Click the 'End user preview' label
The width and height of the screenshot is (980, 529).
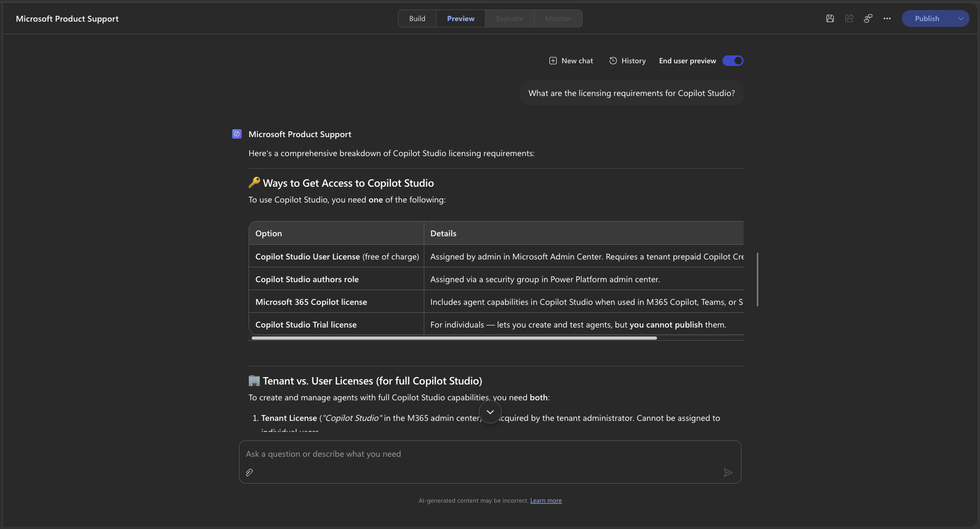[x=688, y=61]
